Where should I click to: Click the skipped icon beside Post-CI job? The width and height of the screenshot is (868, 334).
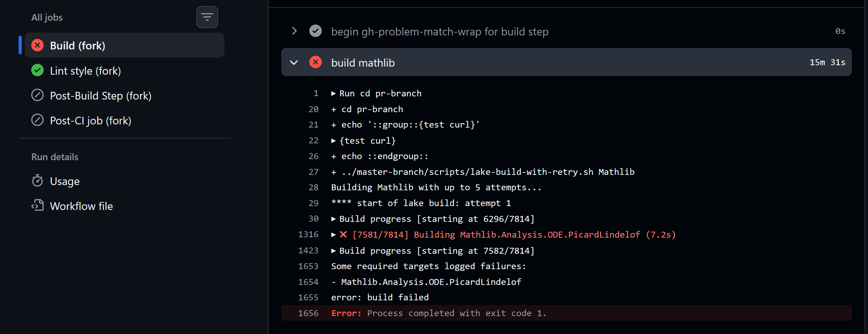tap(38, 120)
